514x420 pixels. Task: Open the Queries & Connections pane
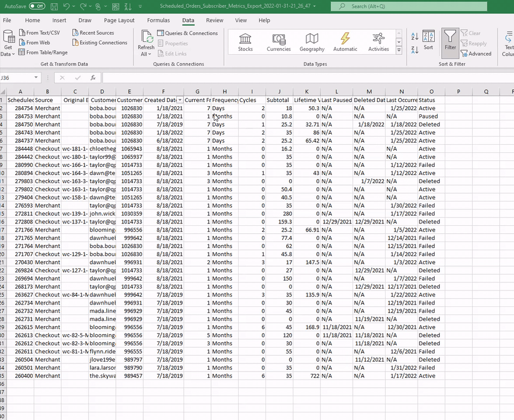click(x=187, y=33)
